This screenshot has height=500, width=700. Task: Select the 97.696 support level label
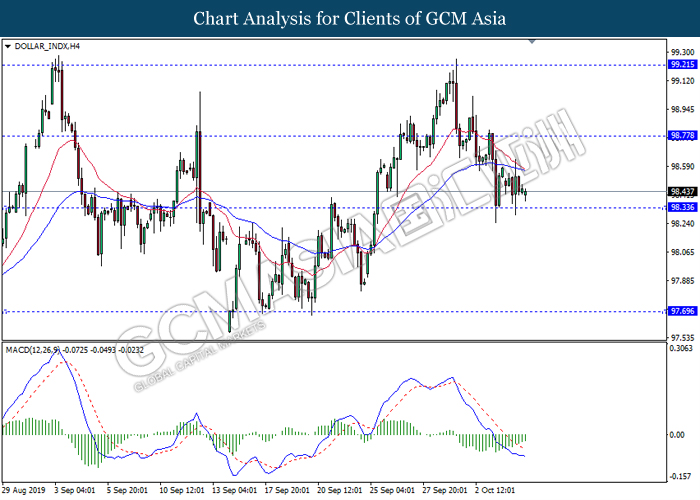(x=683, y=311)
